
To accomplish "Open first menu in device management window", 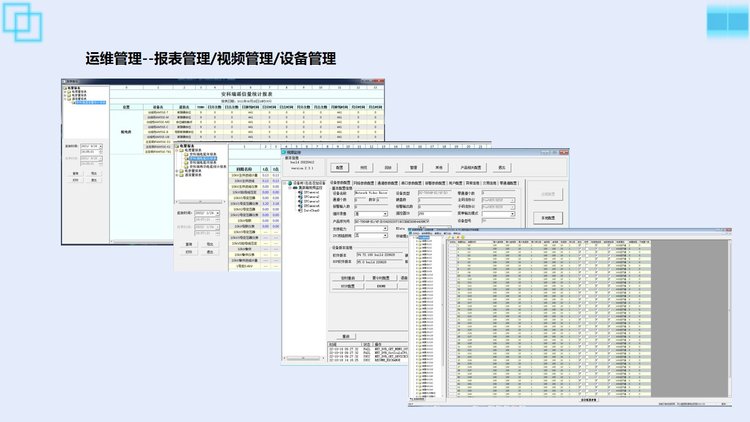I will (x=415, y=231).
